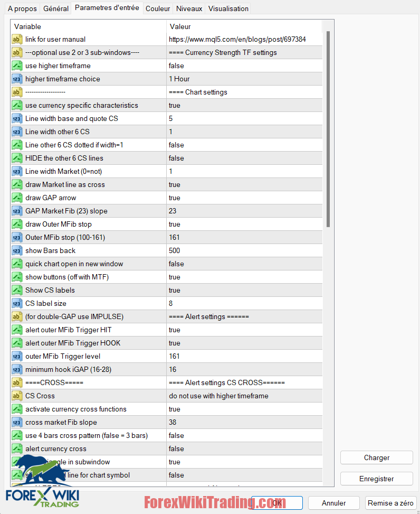Open 'true' value for 'draw GAP arrow'
The width and height of the screenshot is (420, 514).
pyautogui.click(x=244, y=198)
